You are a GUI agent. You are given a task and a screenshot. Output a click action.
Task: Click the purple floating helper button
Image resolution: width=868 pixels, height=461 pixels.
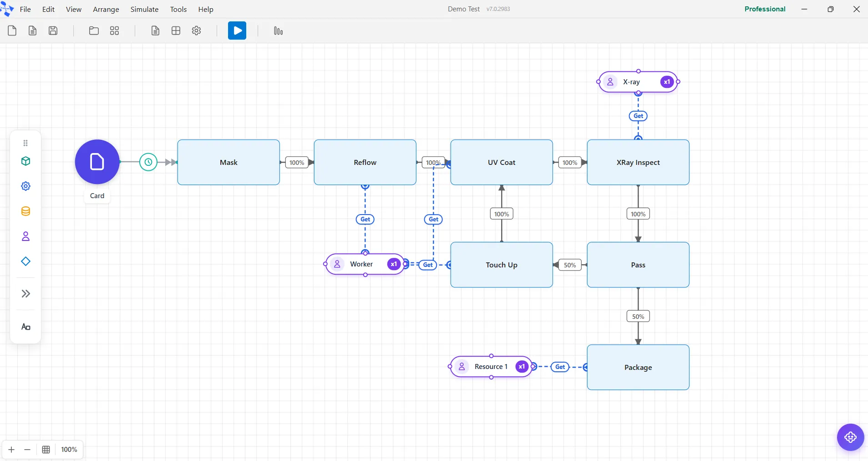tap(850, 437)
